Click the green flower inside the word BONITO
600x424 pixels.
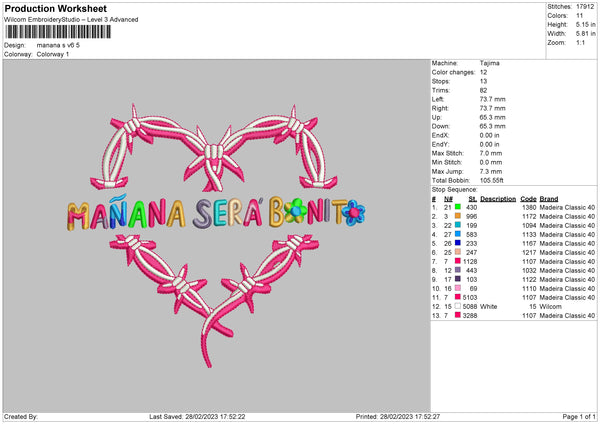coord(295,212)
